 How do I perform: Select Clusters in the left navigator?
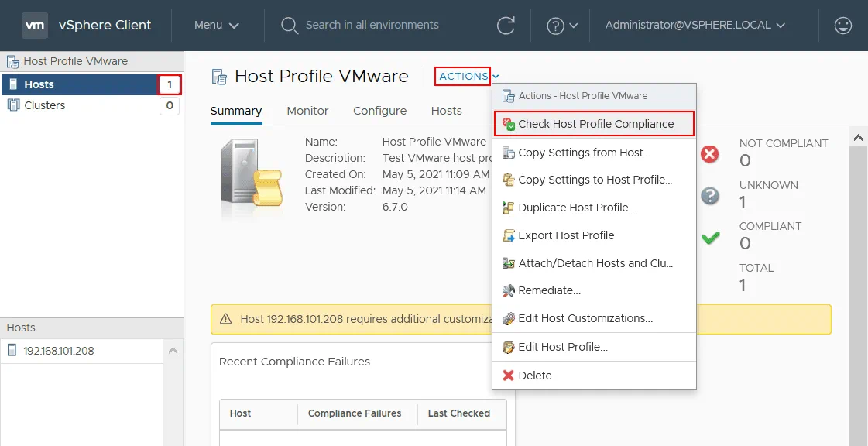(45, 105)
